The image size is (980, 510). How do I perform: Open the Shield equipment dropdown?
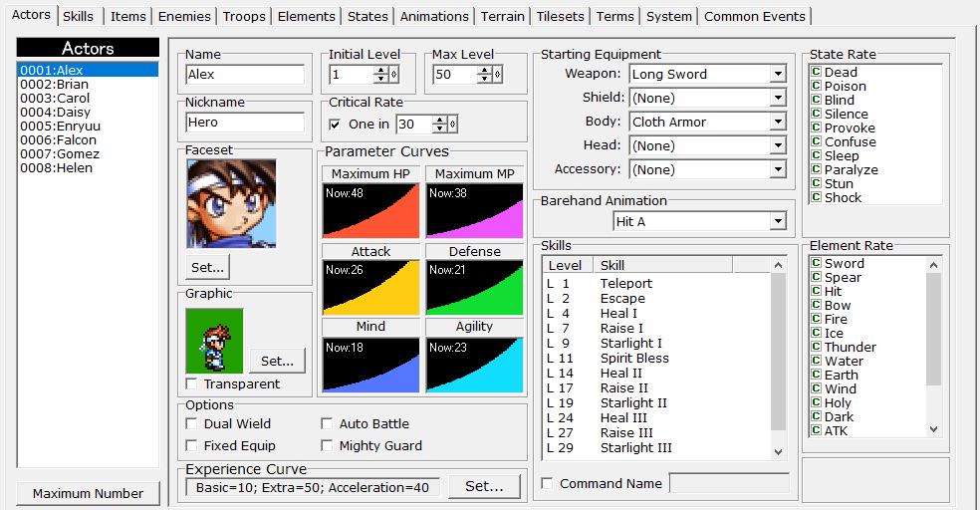point(778,98)
